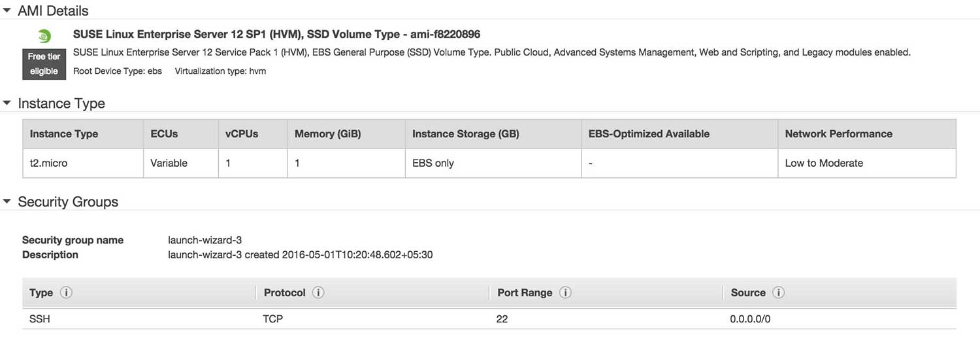Select the SUSE Linux Enterprise Server AMI title
Screen dimensions: 980x344
(x=276, y=34)
